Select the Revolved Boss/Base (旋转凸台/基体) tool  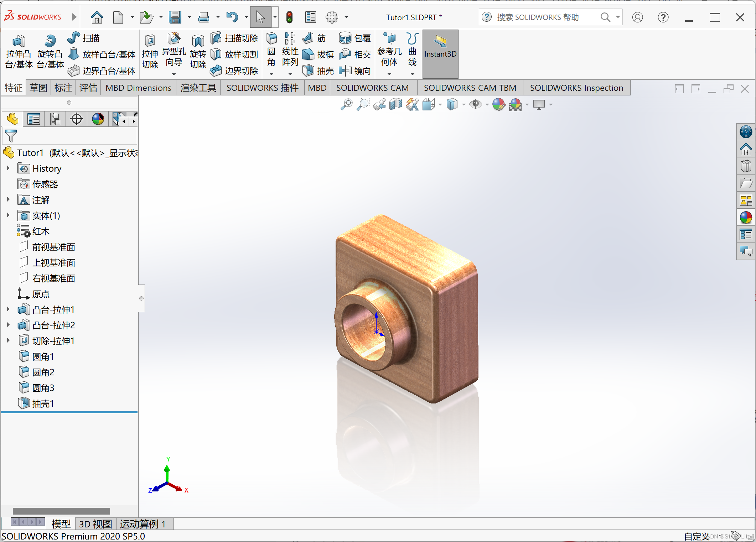tap(50, 53)
